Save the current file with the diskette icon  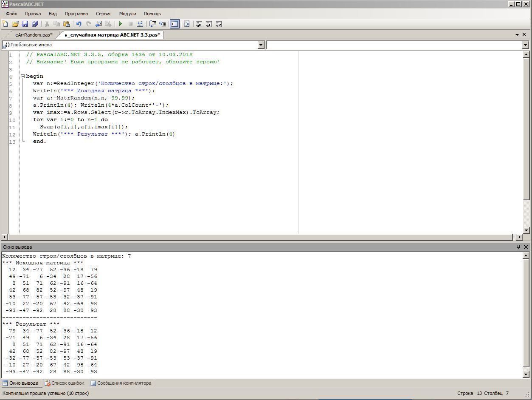point(25,24)
